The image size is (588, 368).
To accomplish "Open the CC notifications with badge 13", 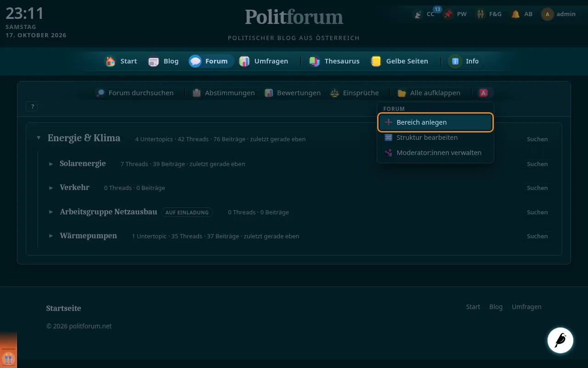I will [x=424, y=14].
